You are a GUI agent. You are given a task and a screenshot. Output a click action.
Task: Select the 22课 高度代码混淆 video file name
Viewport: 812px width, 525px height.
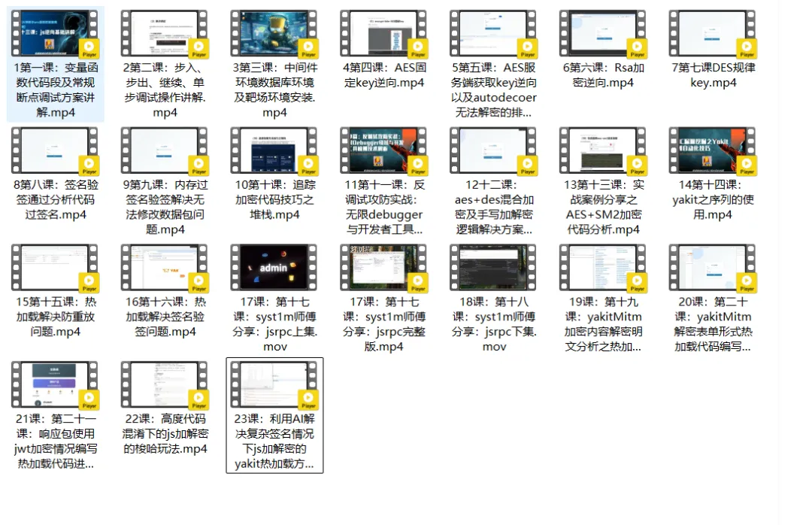pyautogui.click(x=165, y=434)
